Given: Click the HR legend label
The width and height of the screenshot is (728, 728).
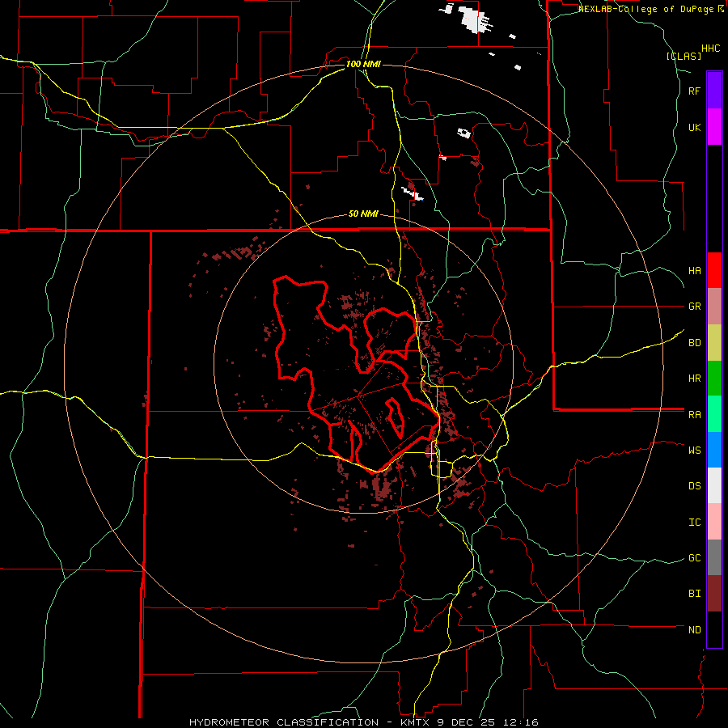Looking at the screenshot, I should (x=694, y=379).
